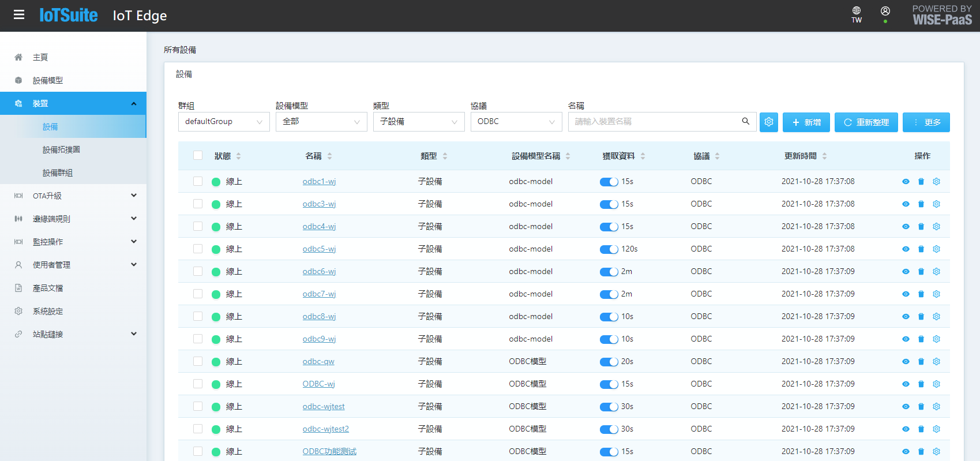Image resolution: width=980 pixels, height=461 pixels.
Task: Open the 群組 defaultGroup dropdown
Action: click(224, 122)
